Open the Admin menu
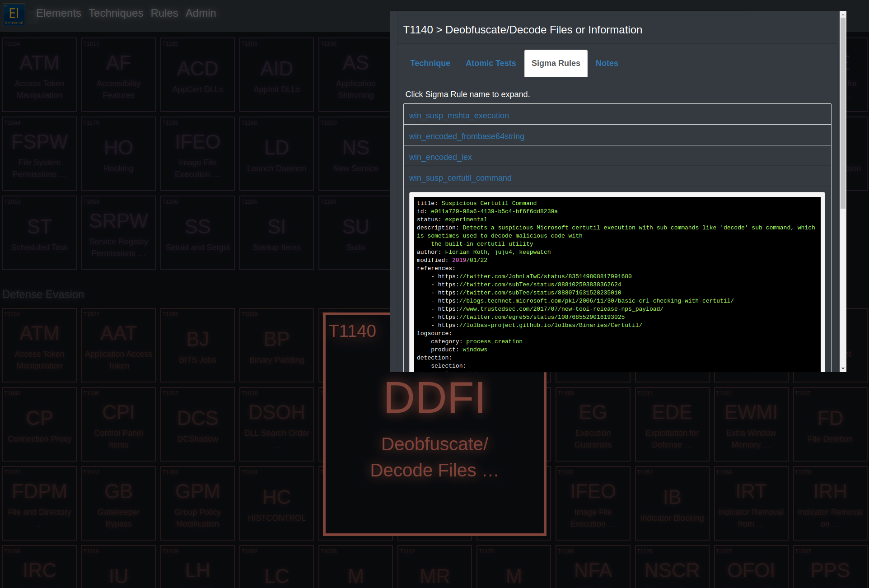The width and height of the screenshot is (869, 588). (201, 13)
